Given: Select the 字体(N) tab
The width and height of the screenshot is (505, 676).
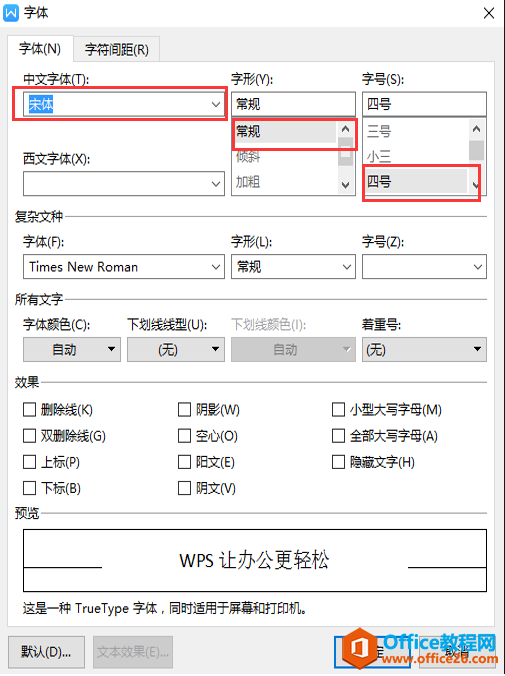Looking at the screenshot, I should (x=40, y=49).
